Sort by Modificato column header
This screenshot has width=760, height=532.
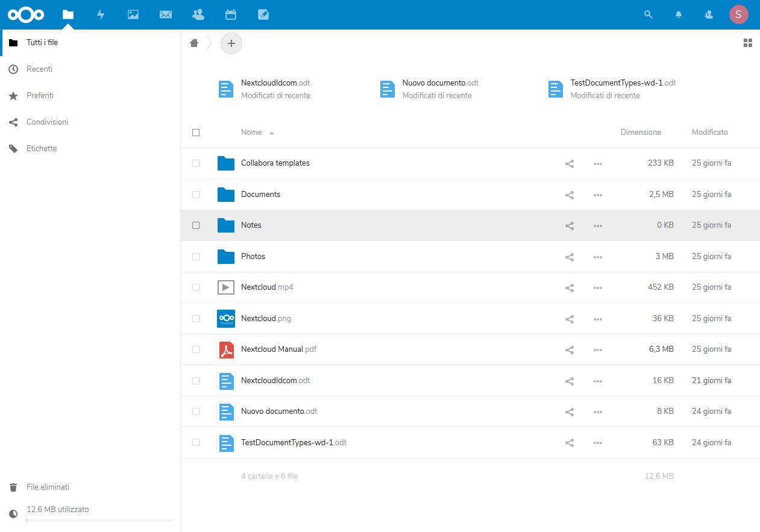click(x=710, y=133)
